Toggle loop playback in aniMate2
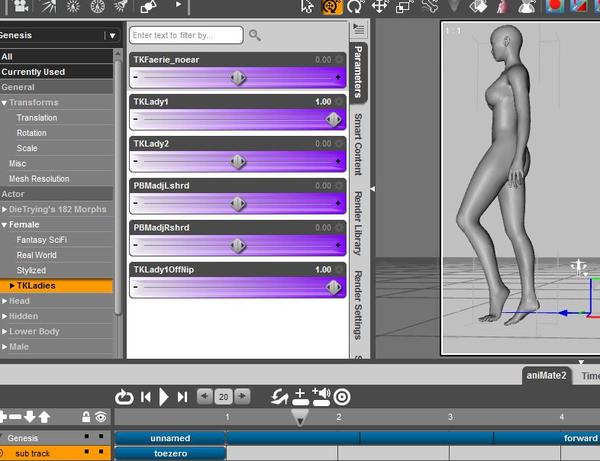This screenshot has height=461, width=600. click(x=124, y=397)
